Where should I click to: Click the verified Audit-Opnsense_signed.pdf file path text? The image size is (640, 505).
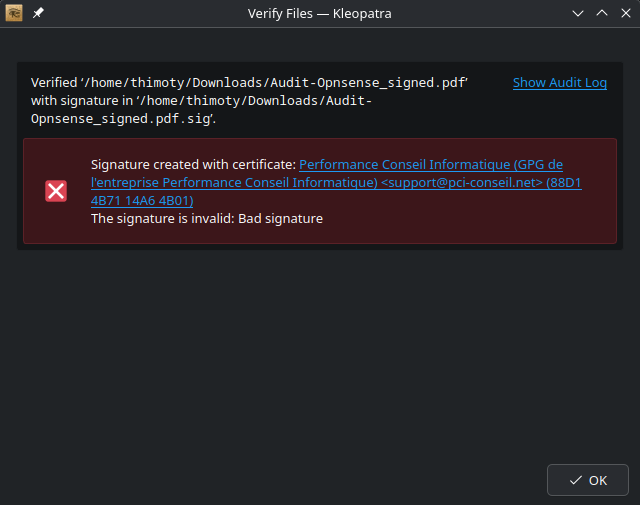275,83
